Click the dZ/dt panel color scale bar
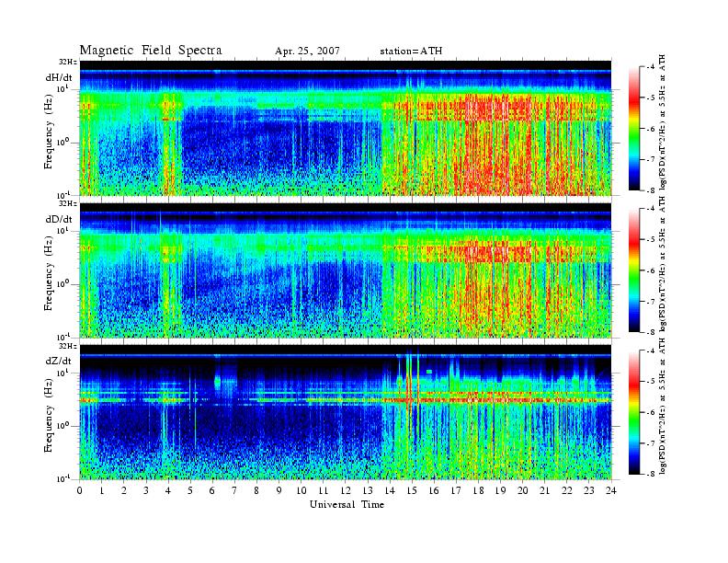This screenshot has height=563, width=728. click(x=634, y=412)
